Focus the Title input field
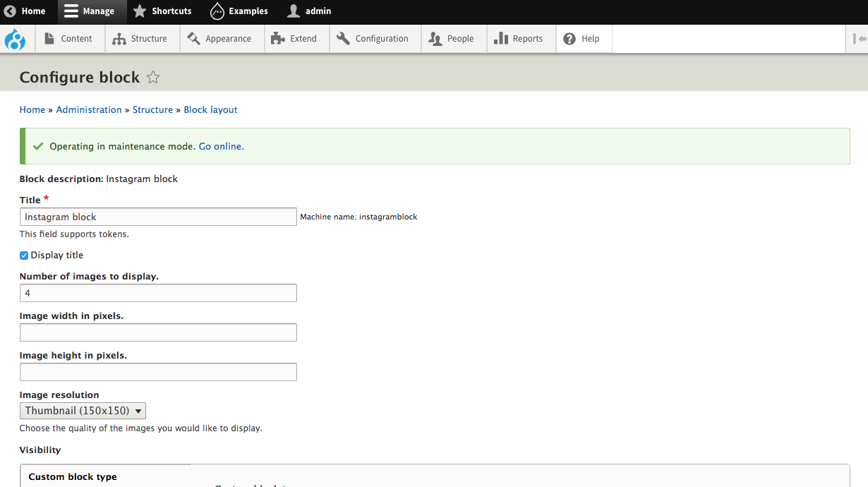The height and width of the screenshot is (487, 868). pos(158,217)
